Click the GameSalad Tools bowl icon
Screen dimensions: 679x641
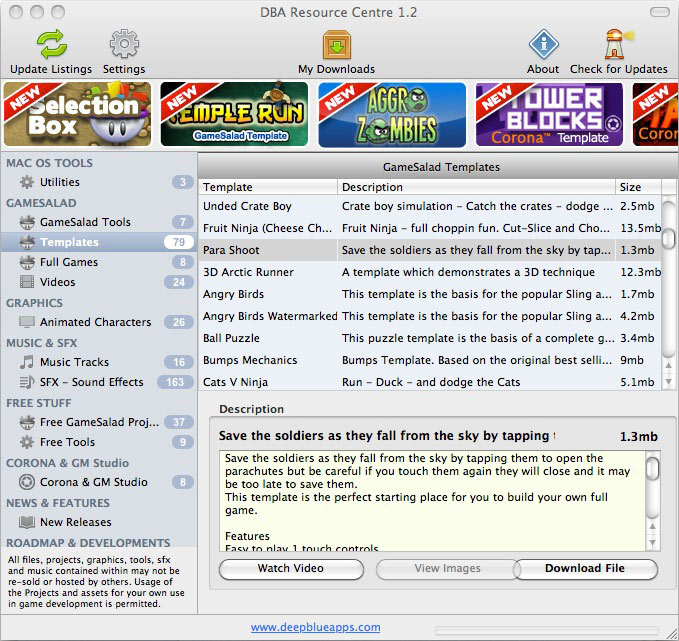[x=27, y=222]
